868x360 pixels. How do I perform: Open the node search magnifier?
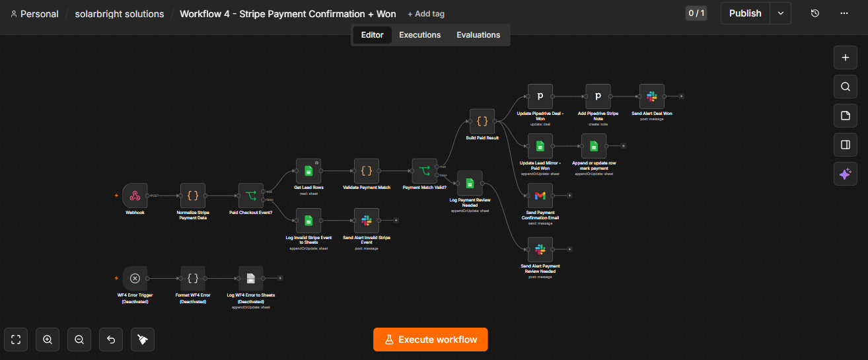845,87
